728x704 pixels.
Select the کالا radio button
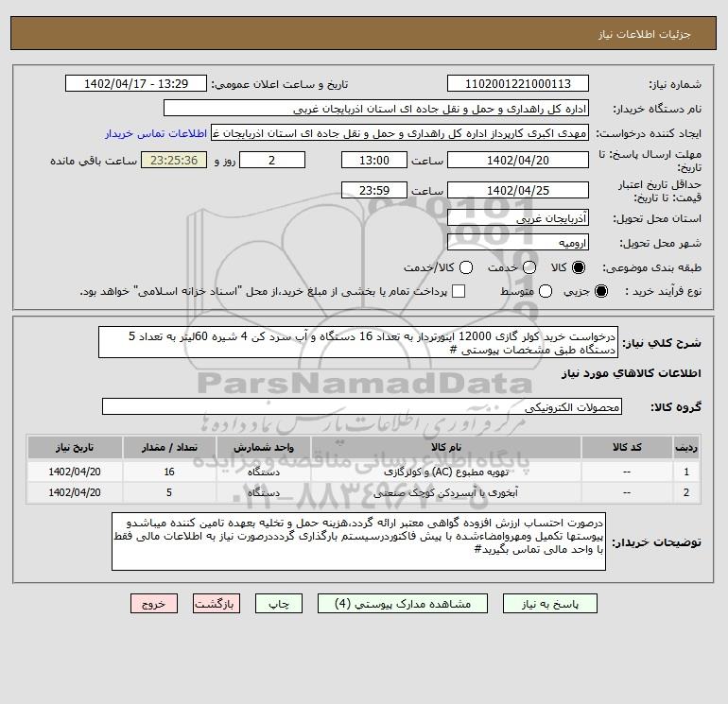tap(579, 267)
